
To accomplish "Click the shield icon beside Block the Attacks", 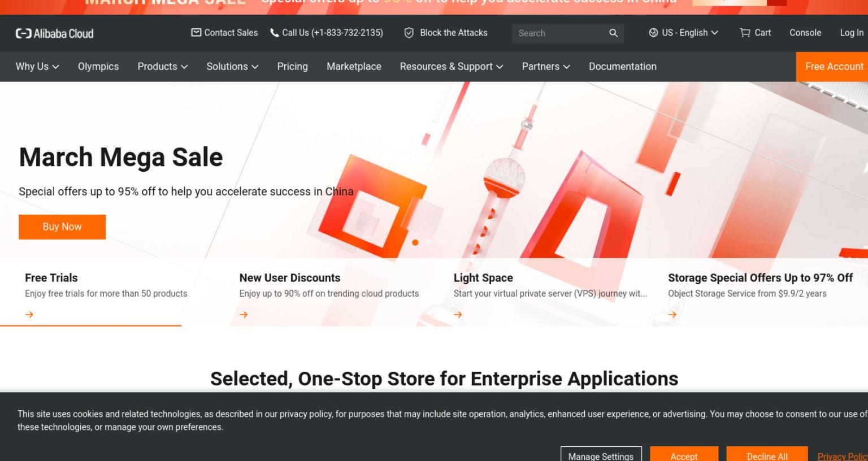I will coord(409,33).
